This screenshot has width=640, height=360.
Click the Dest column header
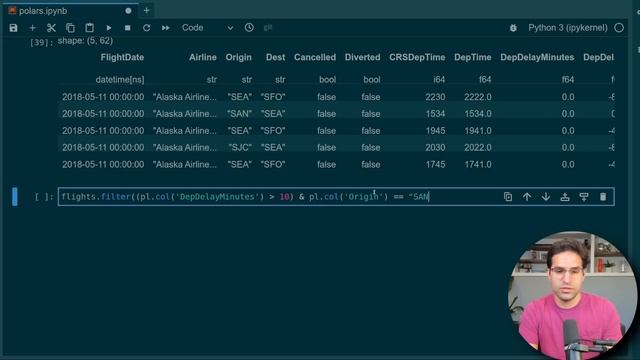(276, 58)
